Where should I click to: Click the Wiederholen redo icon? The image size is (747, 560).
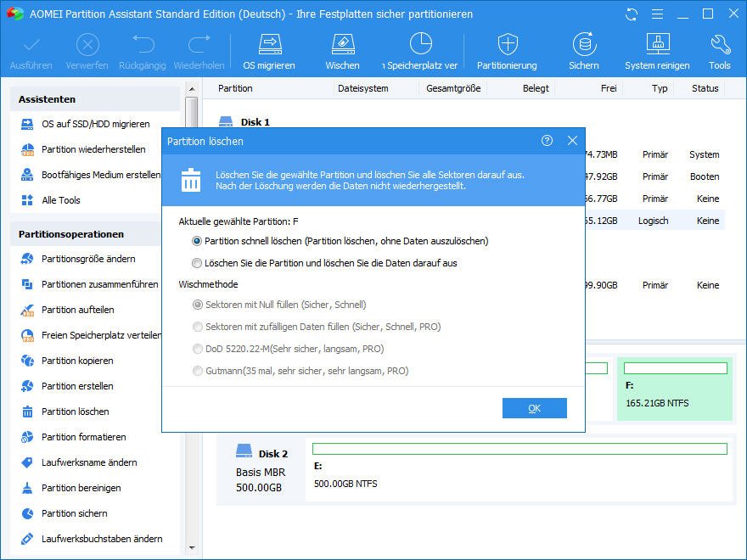click(x=199, y=45)
